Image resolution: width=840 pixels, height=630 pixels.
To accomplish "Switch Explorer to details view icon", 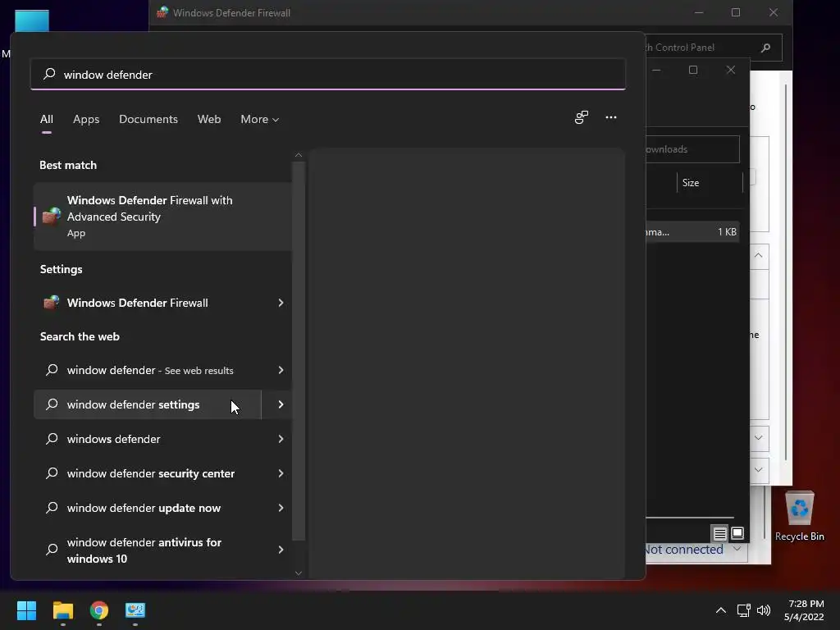I will point(720,533).
